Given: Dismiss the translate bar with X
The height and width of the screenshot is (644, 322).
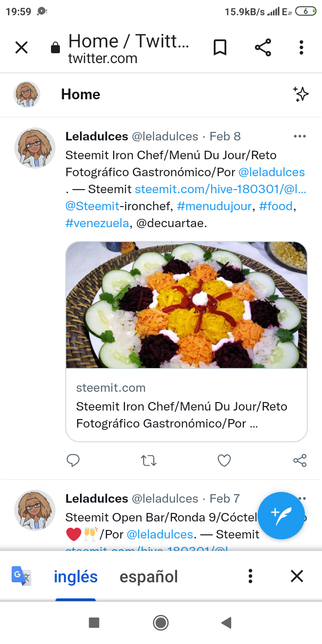Looking at the screenshot, I should pos(297,576).
